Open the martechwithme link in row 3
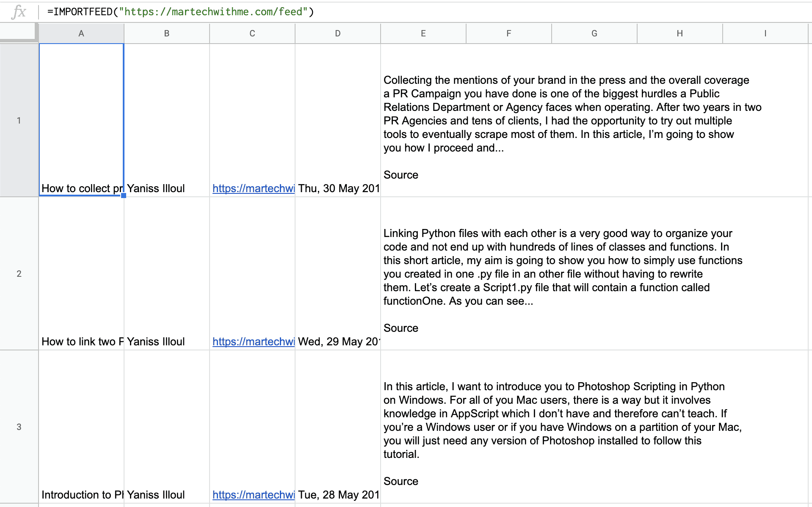The height and width of the screenshot is (507, 812). pos(253,495)
